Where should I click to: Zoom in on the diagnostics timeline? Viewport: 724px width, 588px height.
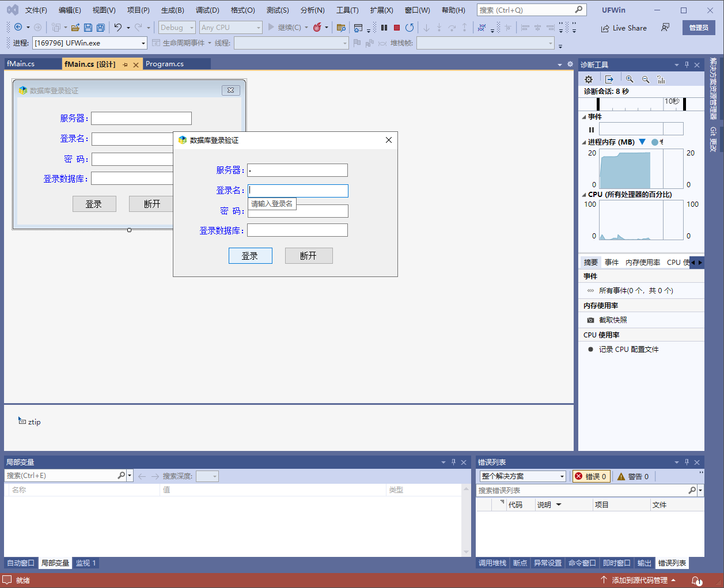pos(630,79)
